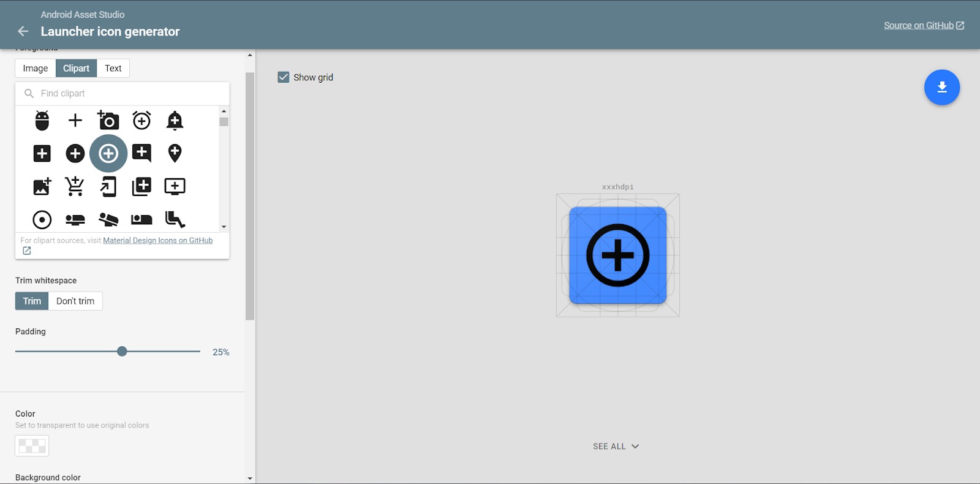Choose the add-a-photo camera clipart
This screenshot has height=484, width=980.
108,121
